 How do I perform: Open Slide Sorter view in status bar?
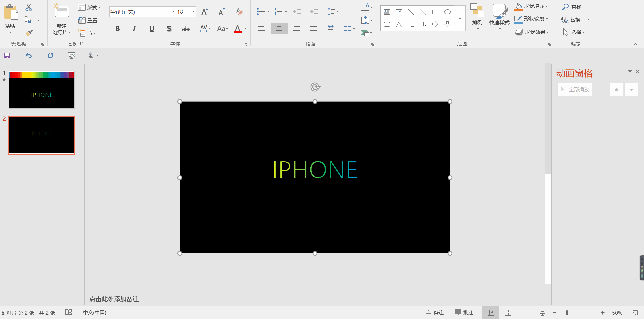508,313
